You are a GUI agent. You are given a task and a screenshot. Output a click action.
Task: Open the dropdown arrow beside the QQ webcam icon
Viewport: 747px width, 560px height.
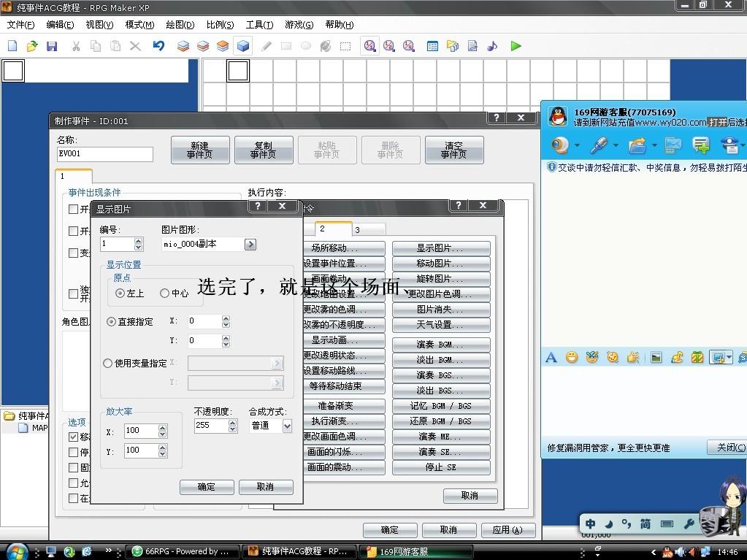coord(577,145)
